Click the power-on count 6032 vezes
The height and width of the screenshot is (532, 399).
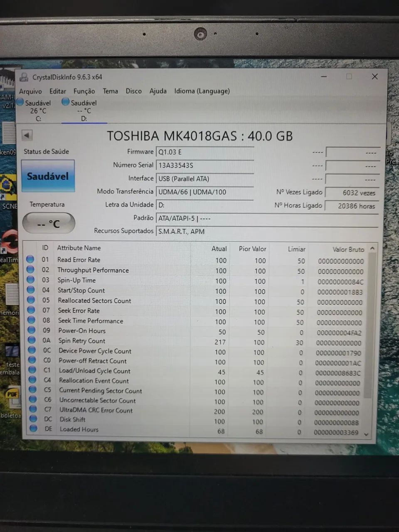pyautogui.click(x=352, y=193)
